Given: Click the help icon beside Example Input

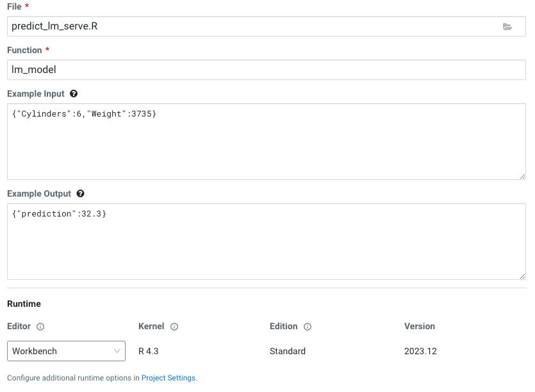Looking at the screenshot, I should click(74, 94).
